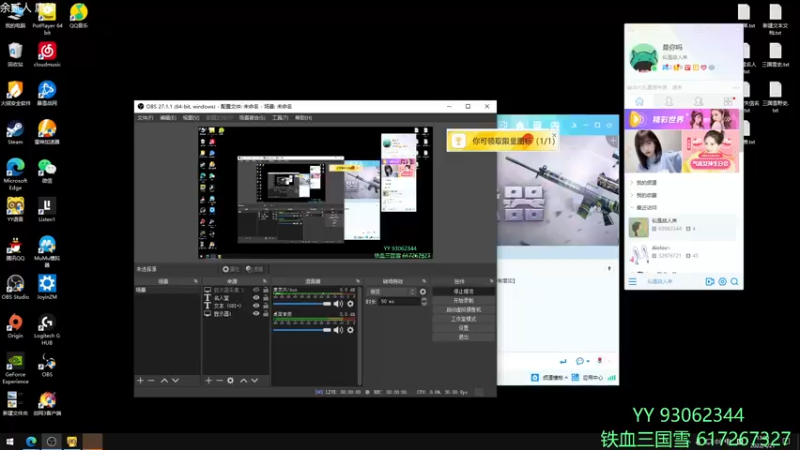Click the chat bubble icon in chat window

click(580, 361)
